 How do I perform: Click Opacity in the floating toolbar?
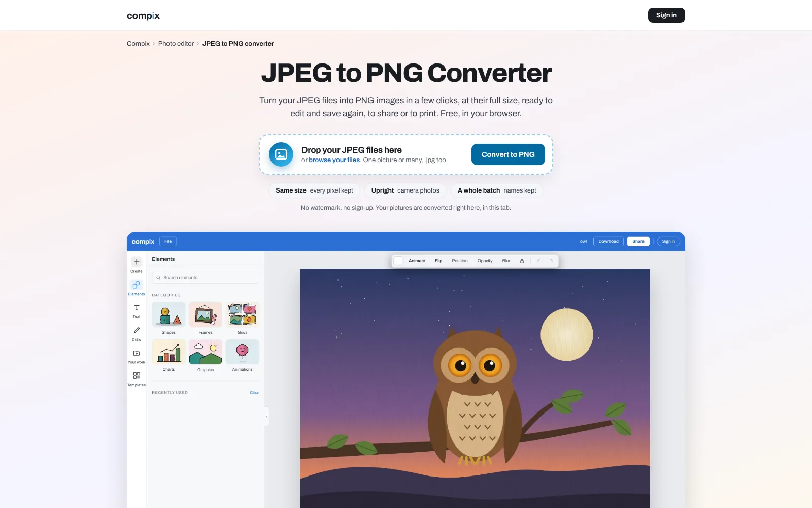pyautogui.click(x=485, y=261)
